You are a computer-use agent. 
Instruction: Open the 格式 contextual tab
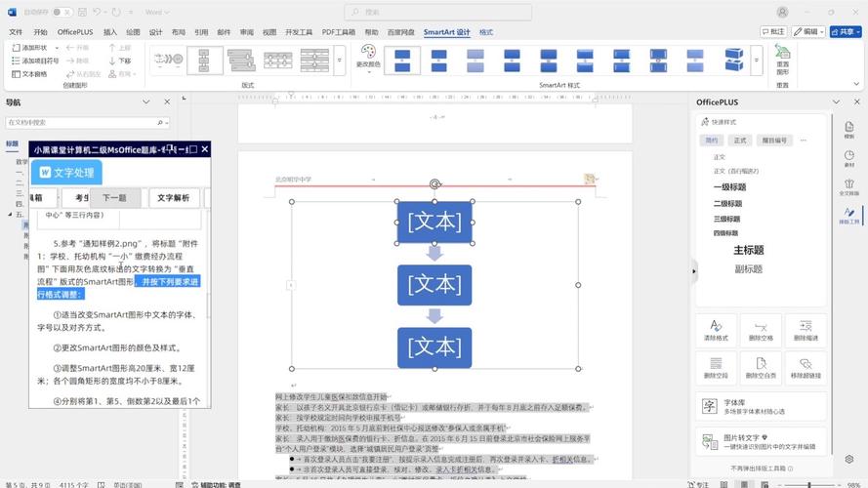[486, 32]
